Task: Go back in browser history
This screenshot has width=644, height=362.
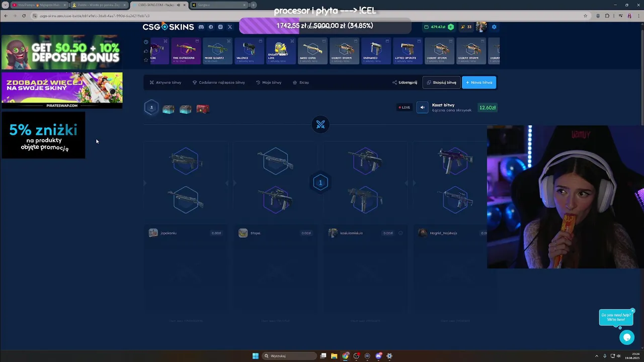Action: (6, 16)
